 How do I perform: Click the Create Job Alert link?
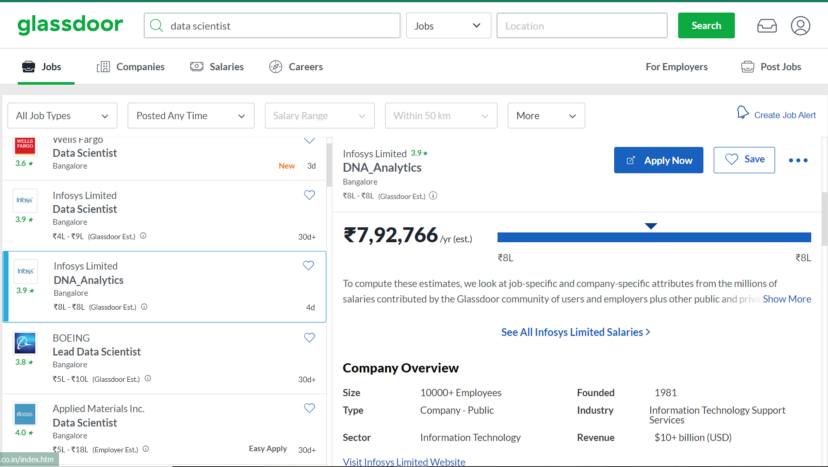785,115
